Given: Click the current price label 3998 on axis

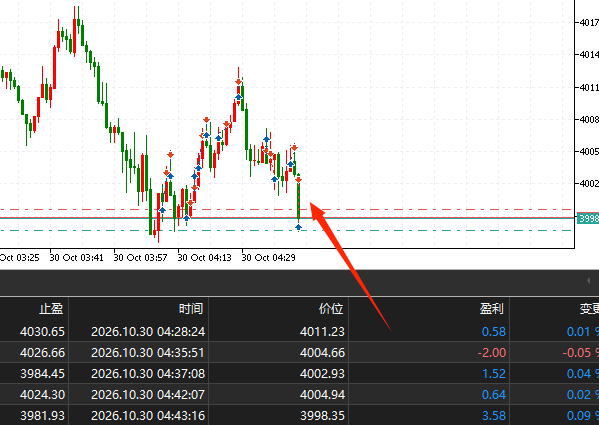Looking at the screenshot, I should pyautogui.click(x=588, y=218).
